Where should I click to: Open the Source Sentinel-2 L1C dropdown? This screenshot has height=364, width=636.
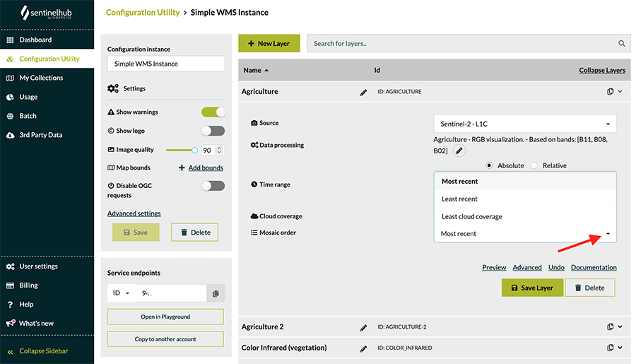(x=525, y=124)
